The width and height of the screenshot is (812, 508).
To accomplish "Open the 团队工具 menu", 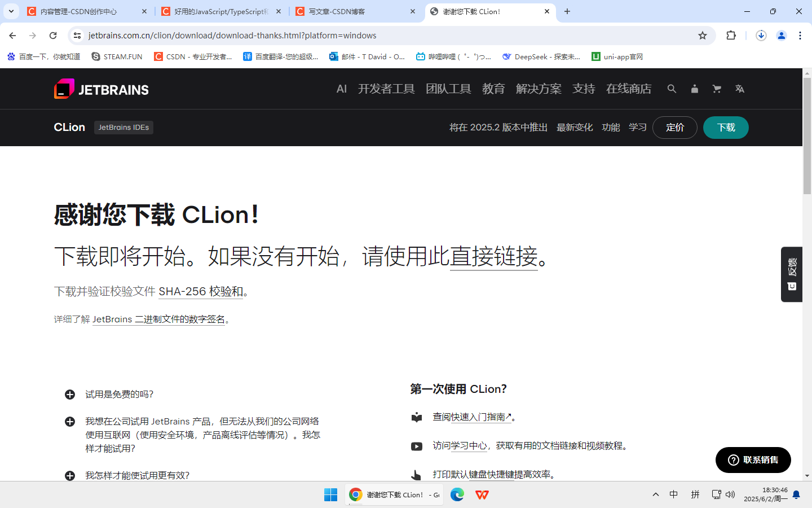I will click(x=448, y=89).
